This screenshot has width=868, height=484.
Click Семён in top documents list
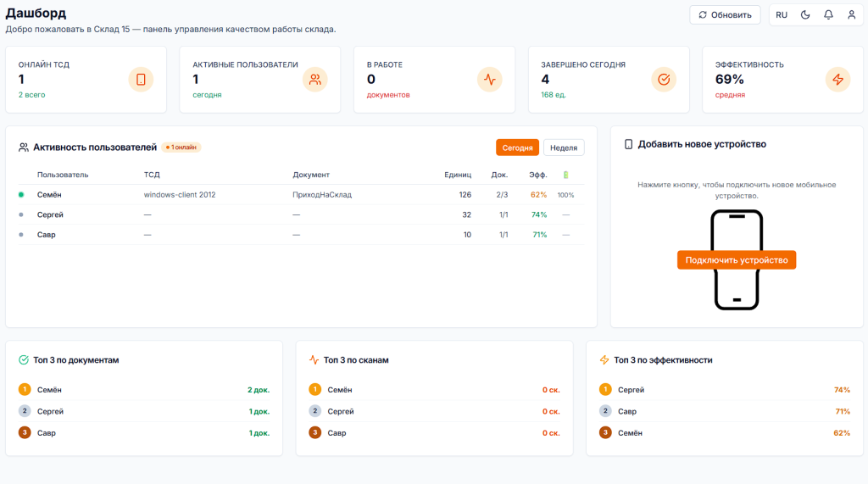click(49, 390)
